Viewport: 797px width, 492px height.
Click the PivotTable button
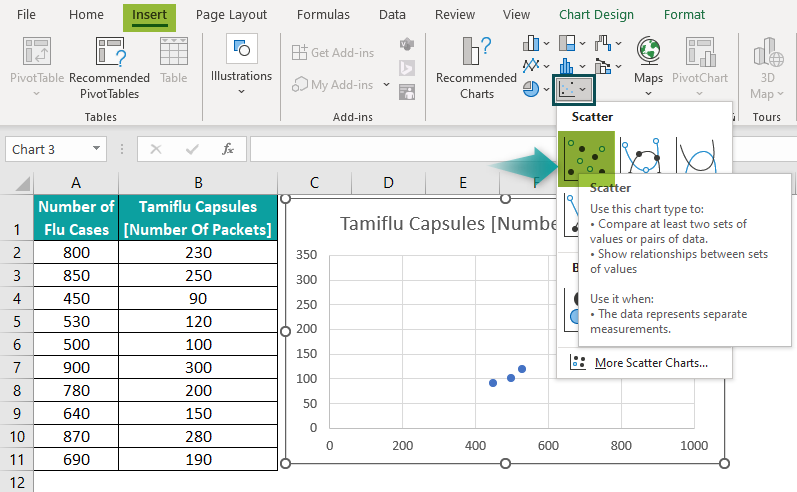(37, 68)
